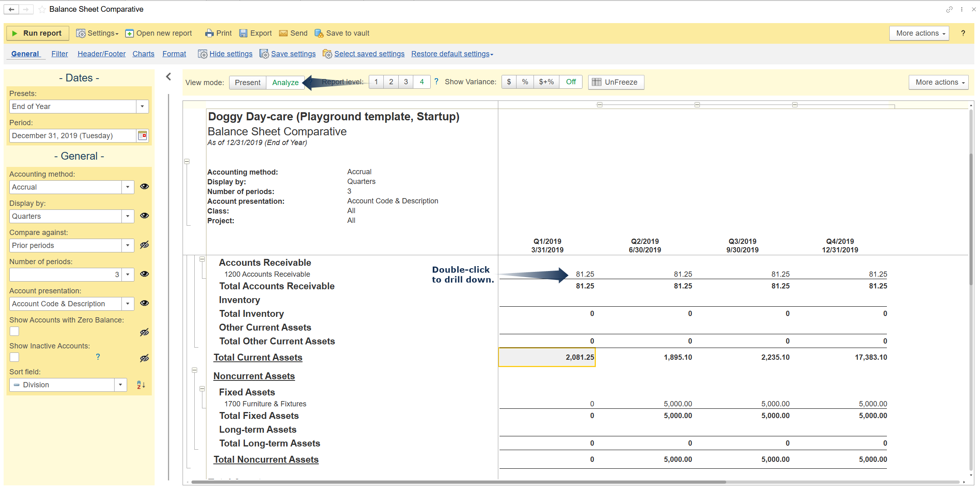The height and width of the screenshot is (489, 980).
Task: Toggle visibility eye for Accounting method
Action: click(145, 186)
